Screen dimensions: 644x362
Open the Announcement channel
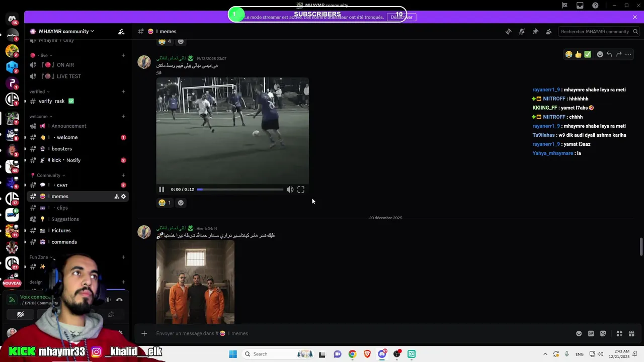coord(77,126)
